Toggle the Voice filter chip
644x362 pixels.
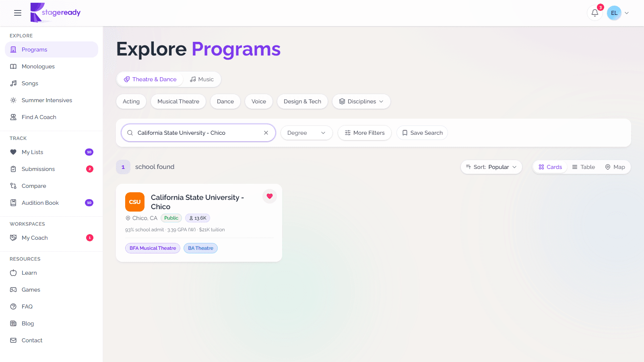point(259,101)
